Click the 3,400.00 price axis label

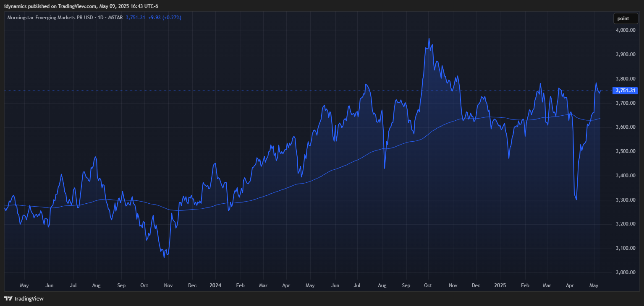click(626, 176)
